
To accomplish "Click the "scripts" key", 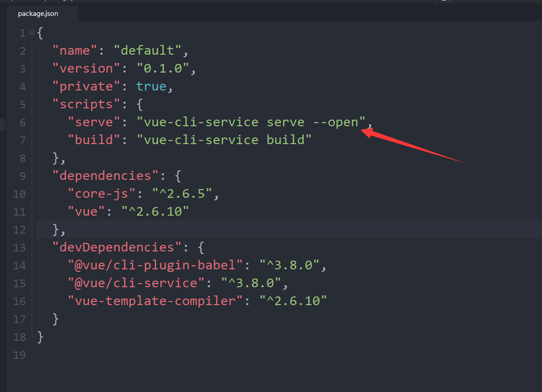I will click(x=86, y=104).
